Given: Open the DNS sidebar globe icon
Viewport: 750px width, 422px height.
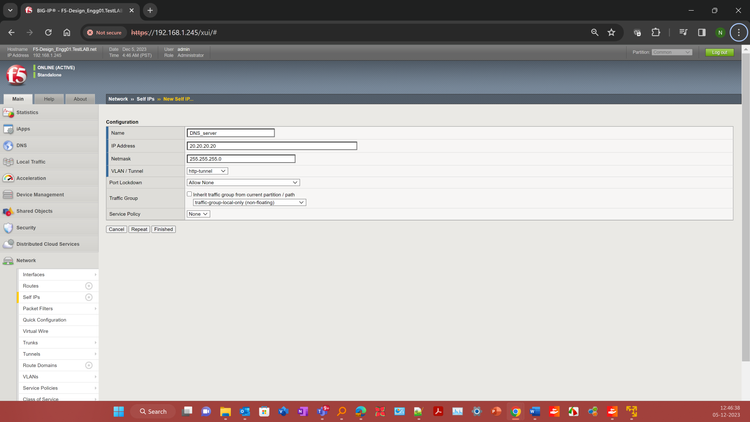Looking at the screenshot, I should tap(8, 145).
